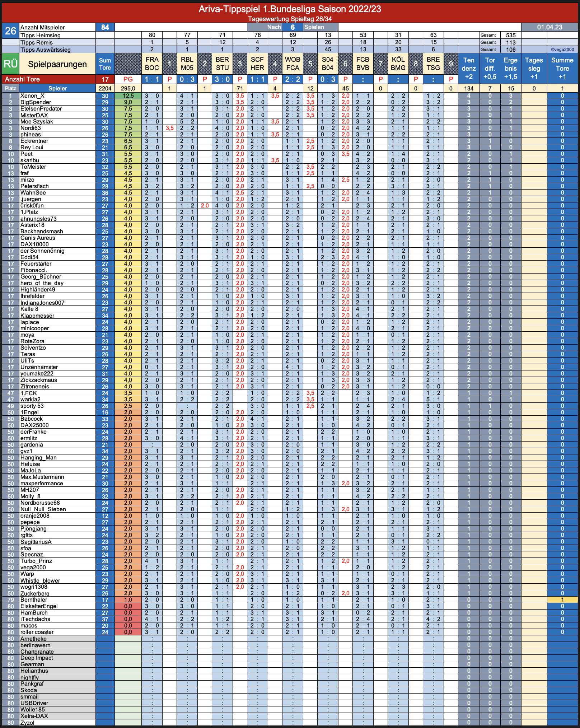Click the player name 'sporty 53'
The height and width of the screenshot is (728, 580).
(32, 406)
